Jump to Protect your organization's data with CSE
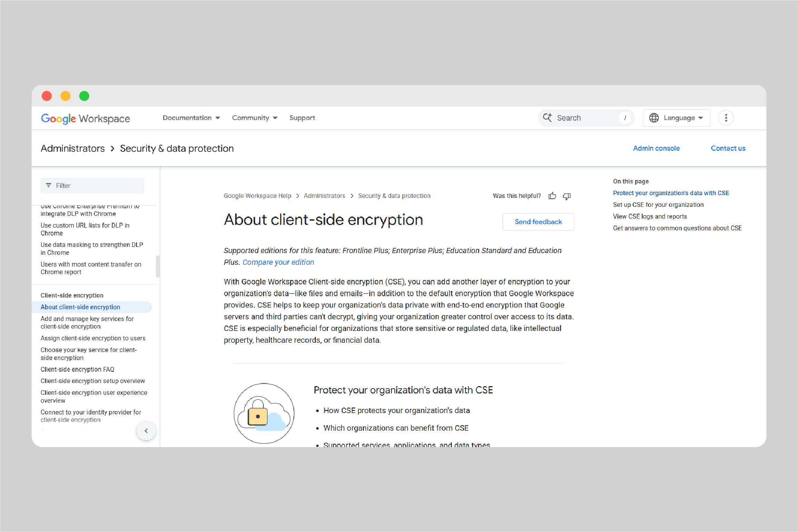This screenshot has width=798, height=532. click(x=671, y=193)
